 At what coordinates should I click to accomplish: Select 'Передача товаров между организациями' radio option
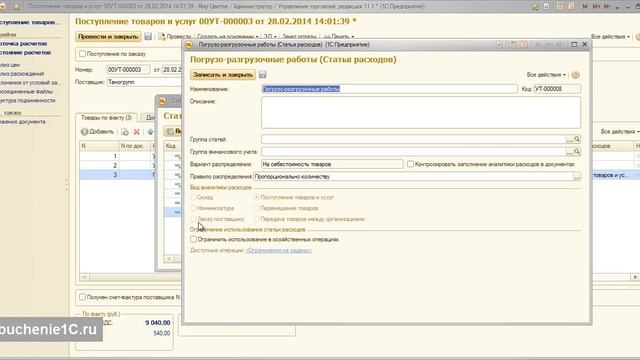coord(256,219)
